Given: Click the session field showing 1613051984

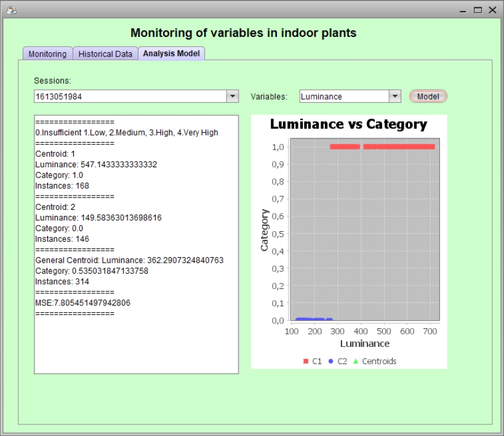Looking at the screenshot, I should 129,97.
